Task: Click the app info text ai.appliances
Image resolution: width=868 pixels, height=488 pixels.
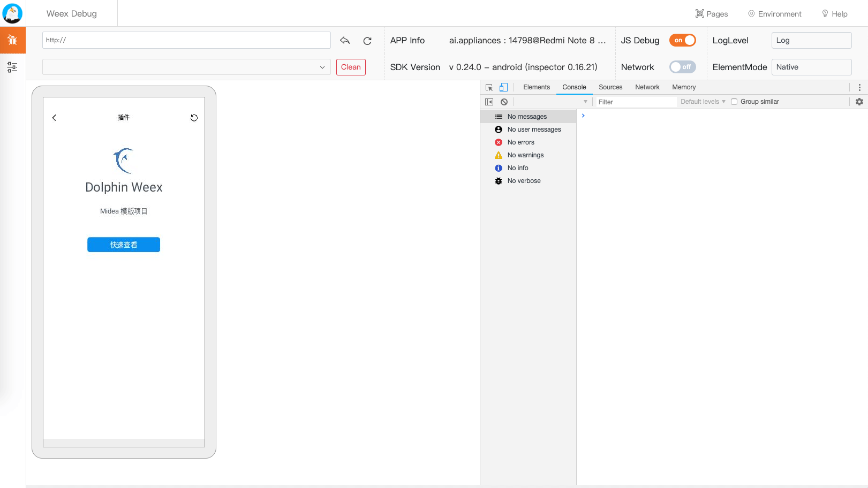Action: [527, 40]
